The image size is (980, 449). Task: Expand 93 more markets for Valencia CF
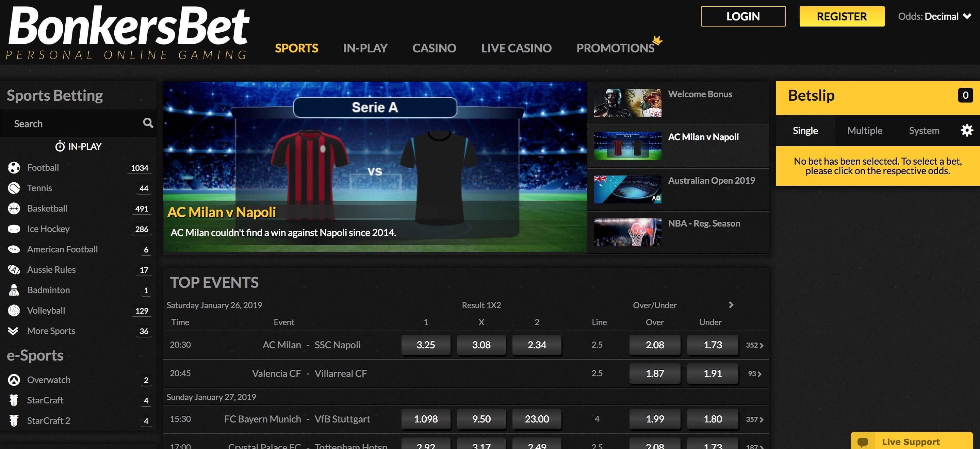755,374
